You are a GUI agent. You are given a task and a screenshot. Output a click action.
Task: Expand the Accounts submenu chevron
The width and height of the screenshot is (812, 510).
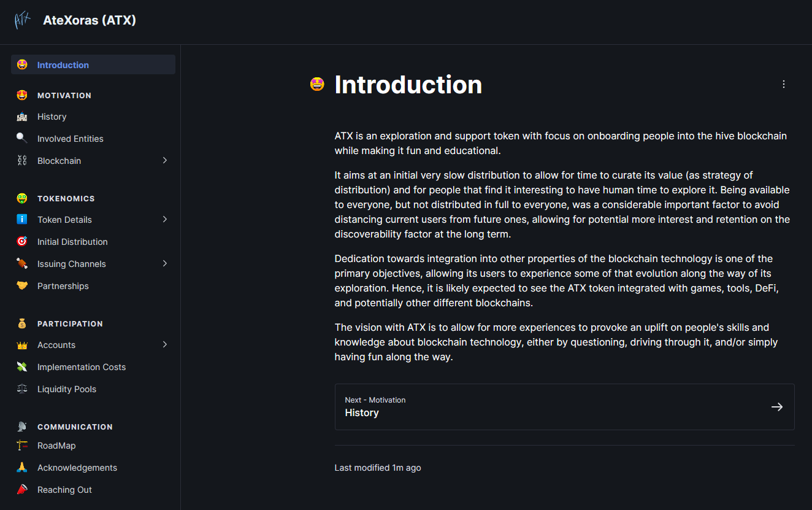tap(164, 344)
